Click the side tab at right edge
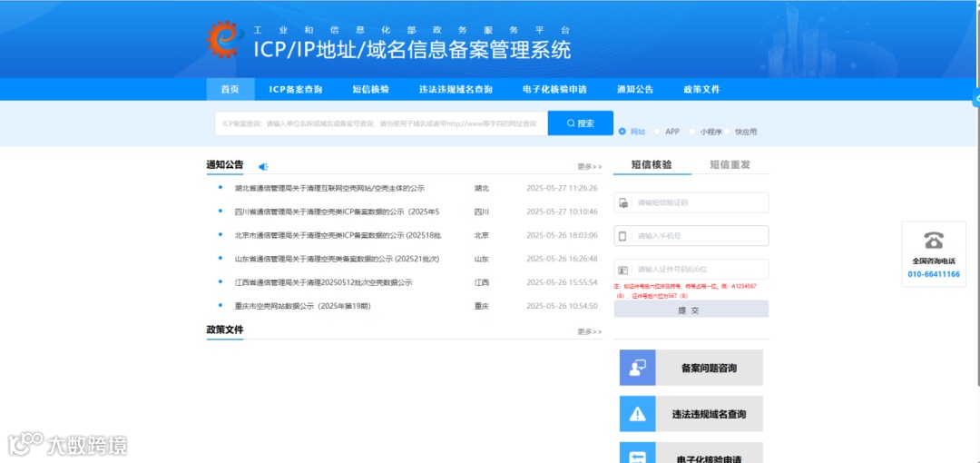 [977, 98]
